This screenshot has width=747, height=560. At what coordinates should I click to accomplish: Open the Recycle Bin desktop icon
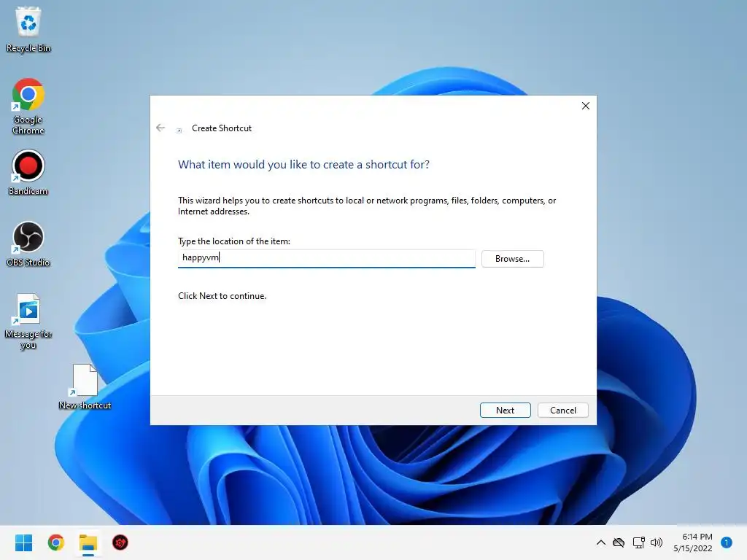tap(28, 29)
